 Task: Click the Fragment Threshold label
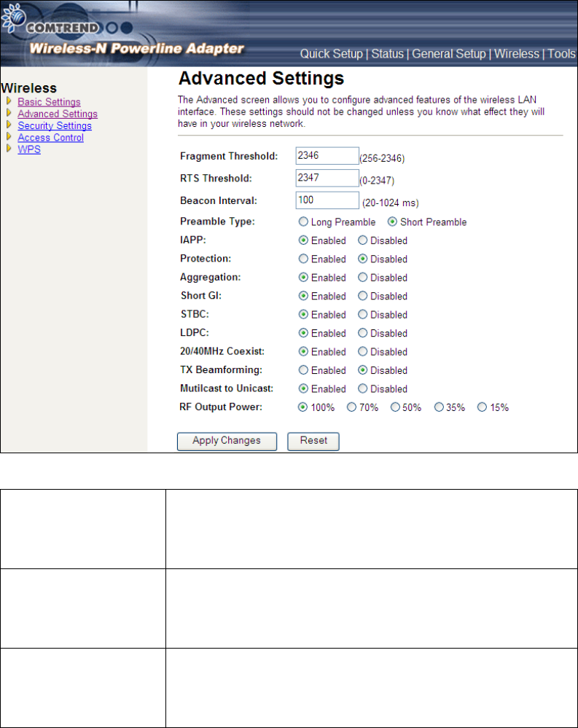coord(229,157)
